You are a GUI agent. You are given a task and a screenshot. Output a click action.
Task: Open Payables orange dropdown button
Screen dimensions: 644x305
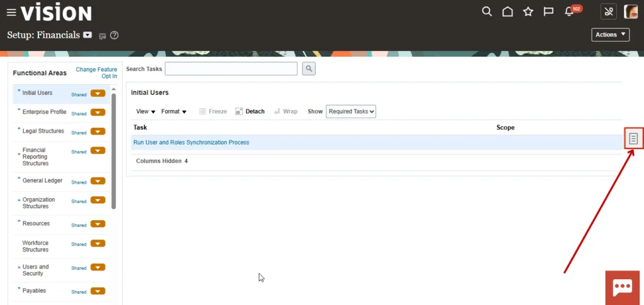(x=97, y=291)
